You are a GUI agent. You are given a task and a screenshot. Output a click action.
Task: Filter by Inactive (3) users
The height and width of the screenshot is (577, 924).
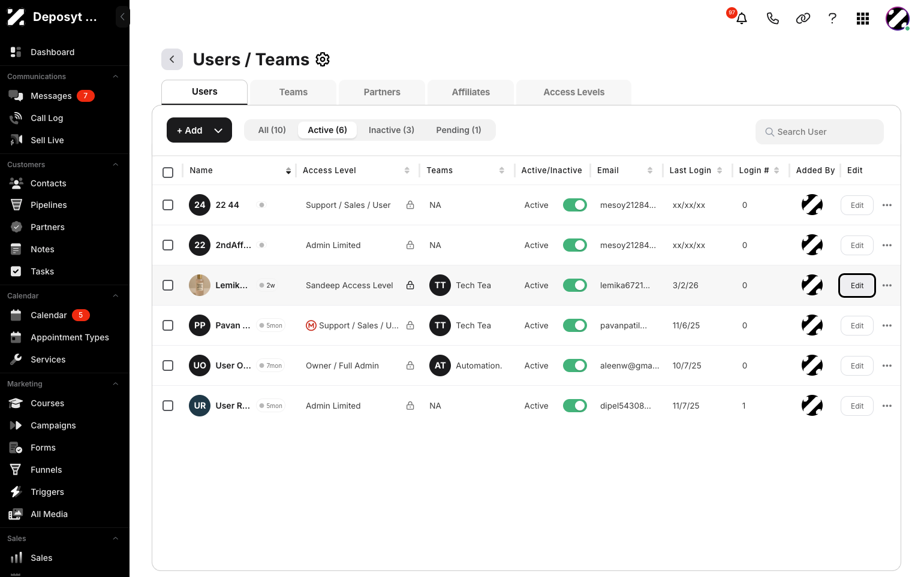click(391, 130)
